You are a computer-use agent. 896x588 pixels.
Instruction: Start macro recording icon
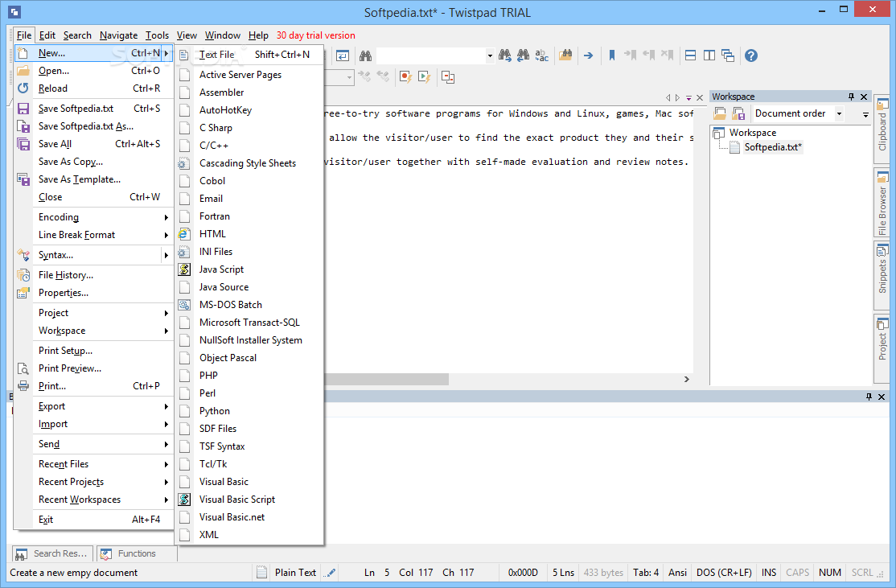pos(405,76)
